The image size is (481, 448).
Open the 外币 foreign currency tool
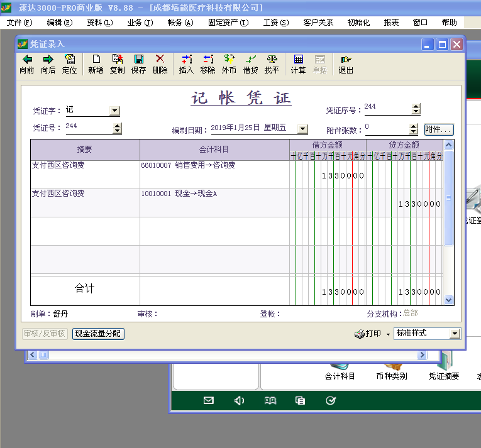click(229, 64)
